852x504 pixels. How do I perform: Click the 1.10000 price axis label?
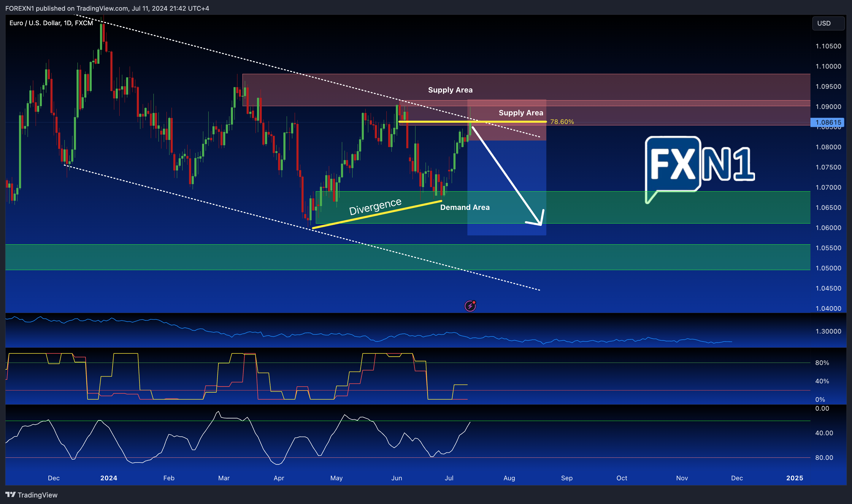[828, 66]
